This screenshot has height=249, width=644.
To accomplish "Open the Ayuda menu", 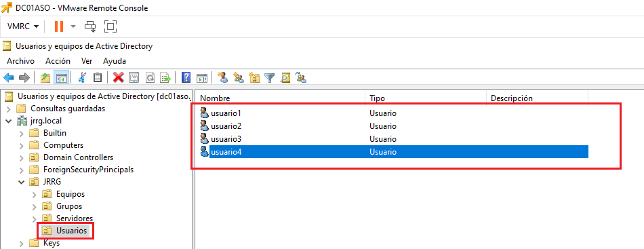I will [x=114, y=61].
